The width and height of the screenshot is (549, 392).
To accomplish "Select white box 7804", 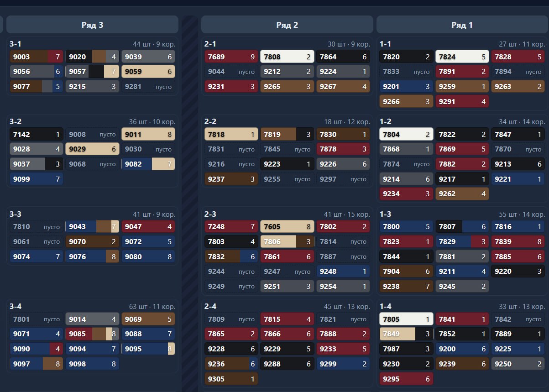I will (406, 134).
